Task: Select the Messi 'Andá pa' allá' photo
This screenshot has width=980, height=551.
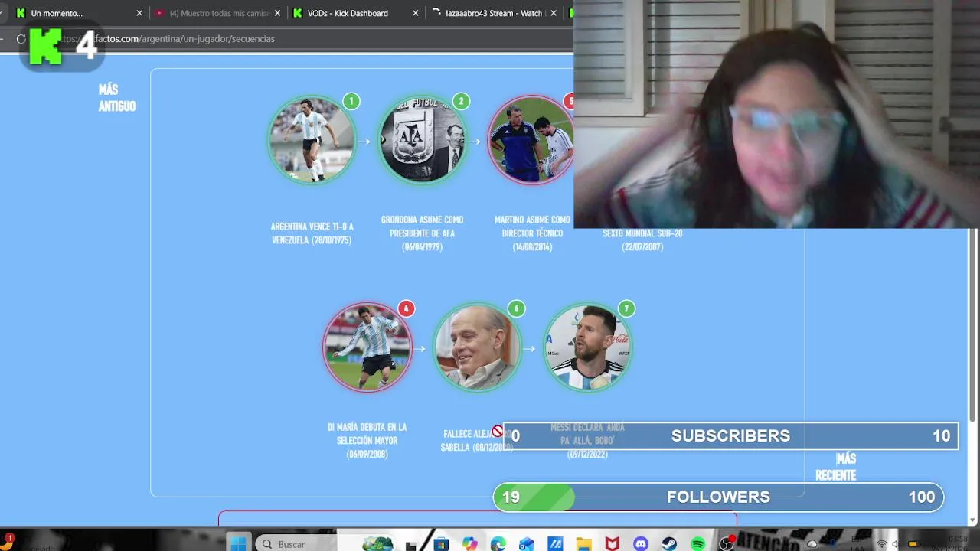Action: click(587, 347)
